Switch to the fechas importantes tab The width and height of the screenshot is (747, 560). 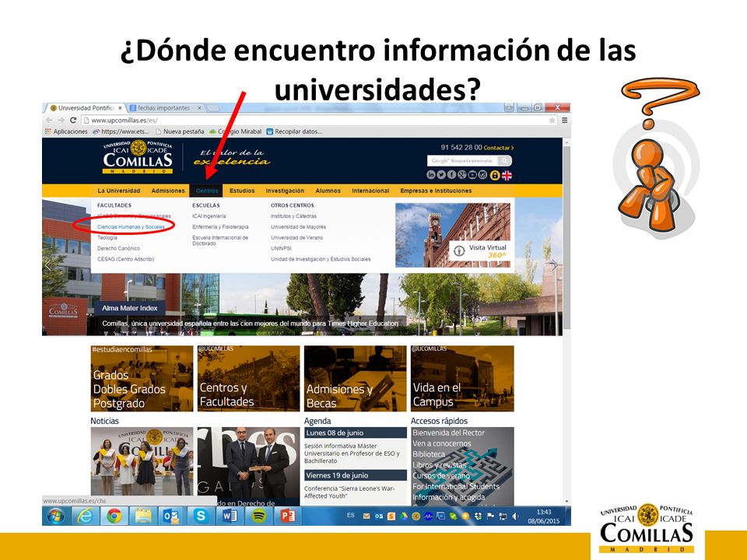click(165, 108)
